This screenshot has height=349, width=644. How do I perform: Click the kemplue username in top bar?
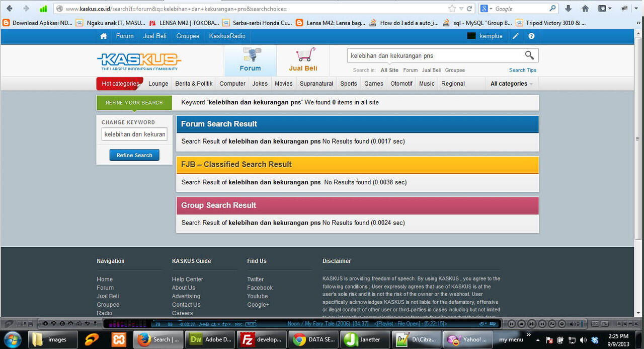pos(491,36)
